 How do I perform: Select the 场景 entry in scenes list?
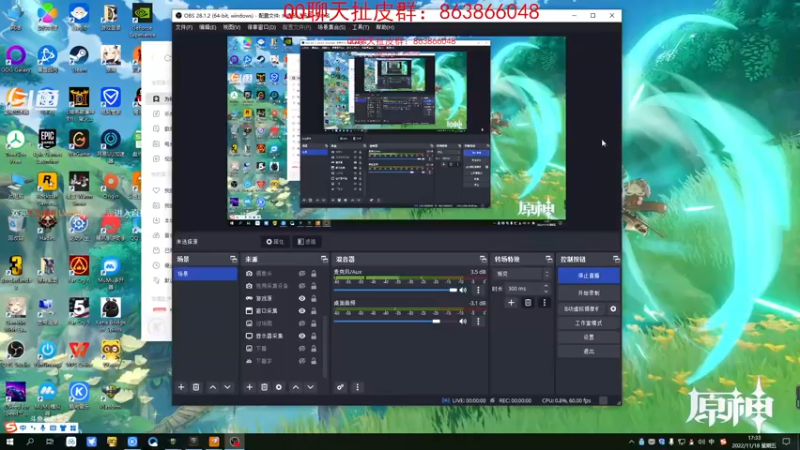click(x=205, y=274)
